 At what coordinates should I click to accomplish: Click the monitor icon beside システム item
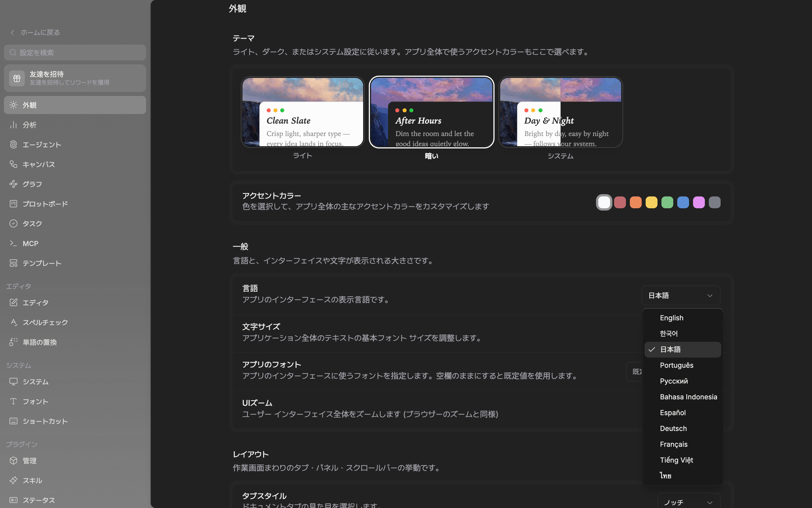14,382
